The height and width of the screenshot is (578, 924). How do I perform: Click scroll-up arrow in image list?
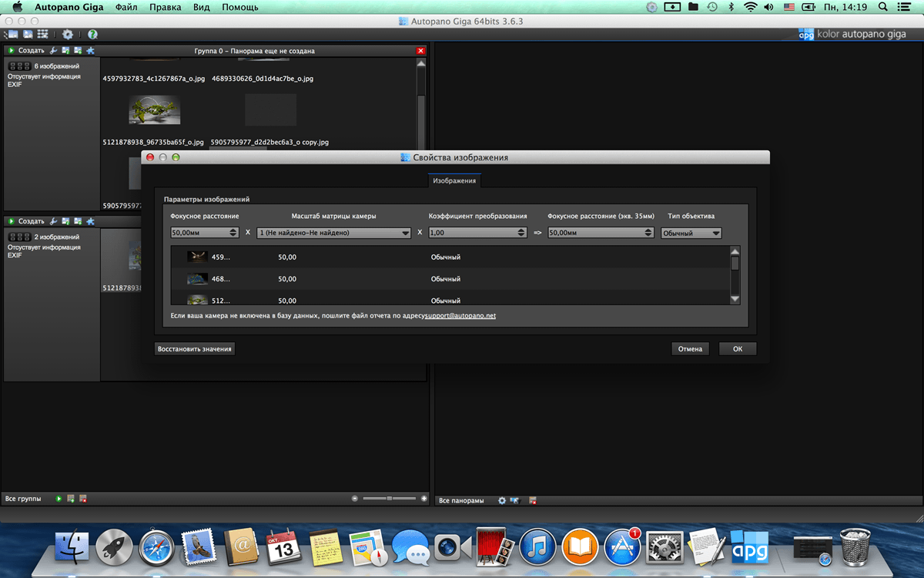[x=735, y=250]
